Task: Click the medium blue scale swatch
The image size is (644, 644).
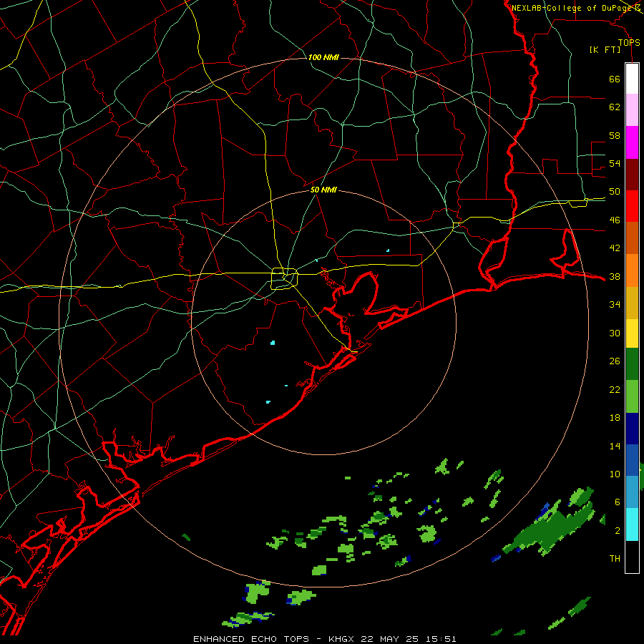Action: pos(632,460)
